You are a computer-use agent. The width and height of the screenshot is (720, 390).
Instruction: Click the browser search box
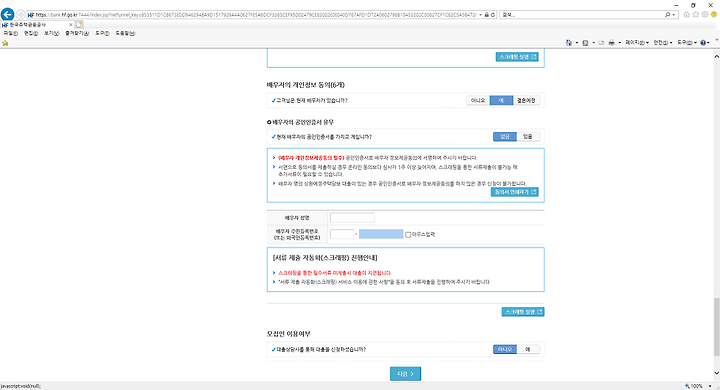point(582,15)
